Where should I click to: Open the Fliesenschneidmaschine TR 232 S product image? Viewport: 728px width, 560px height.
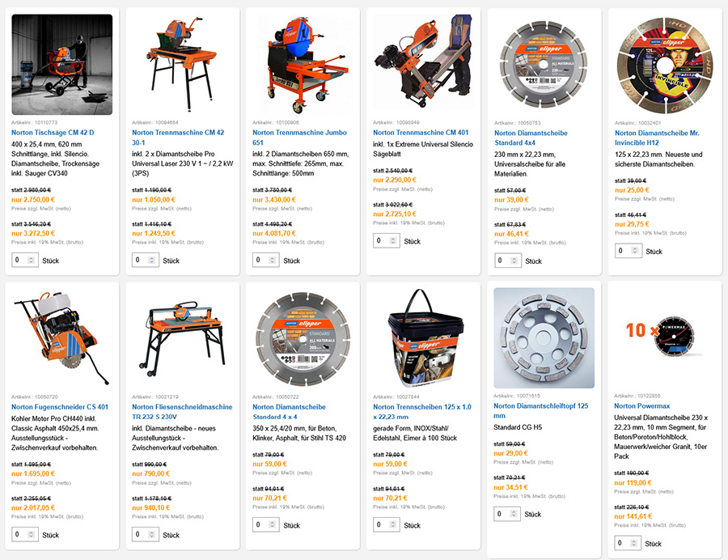(183, 338)
